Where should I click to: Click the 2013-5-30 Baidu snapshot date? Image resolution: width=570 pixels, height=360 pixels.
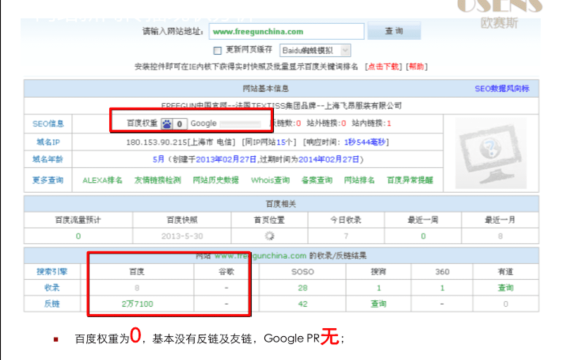coord(182,236)
